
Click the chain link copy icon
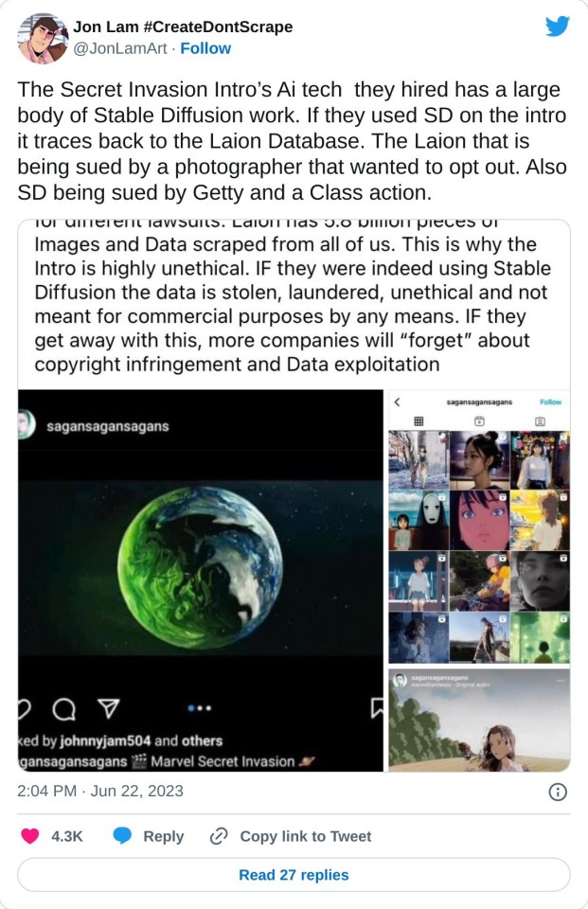pos(219,836)
